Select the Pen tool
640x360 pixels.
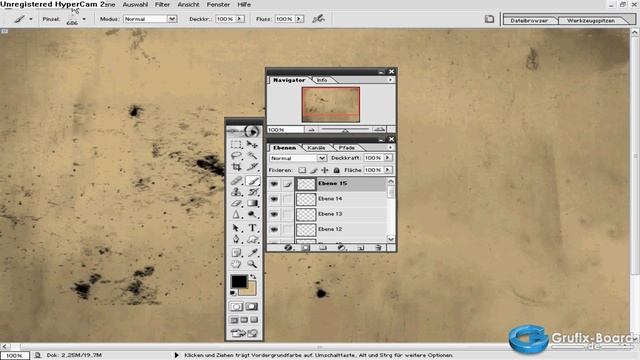[x=236, y=239]
